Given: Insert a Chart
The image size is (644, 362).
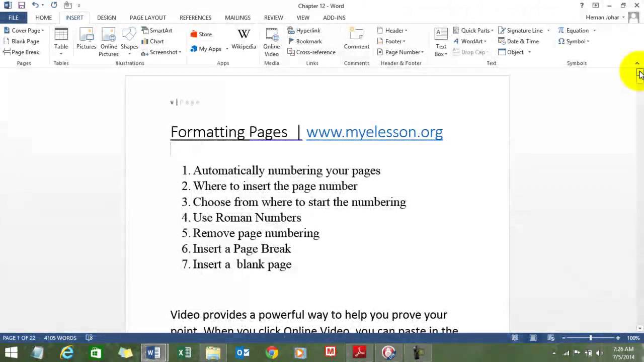Looking at the screenshot, I should [152, 42].
